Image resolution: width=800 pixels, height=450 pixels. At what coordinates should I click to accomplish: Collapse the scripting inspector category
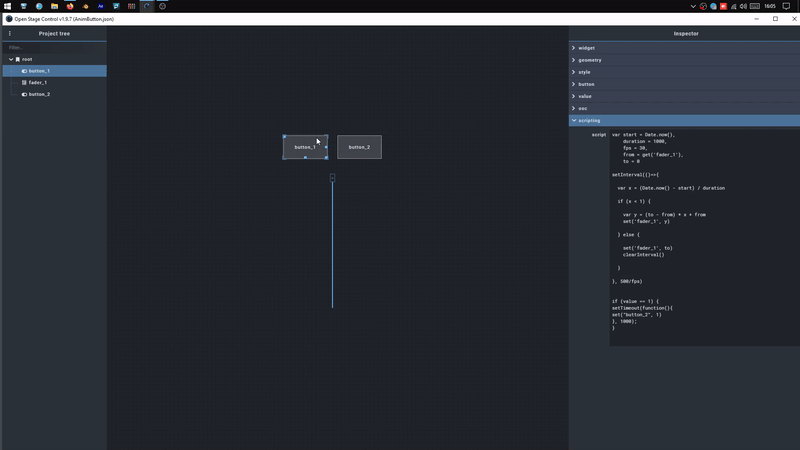(684, 120)
